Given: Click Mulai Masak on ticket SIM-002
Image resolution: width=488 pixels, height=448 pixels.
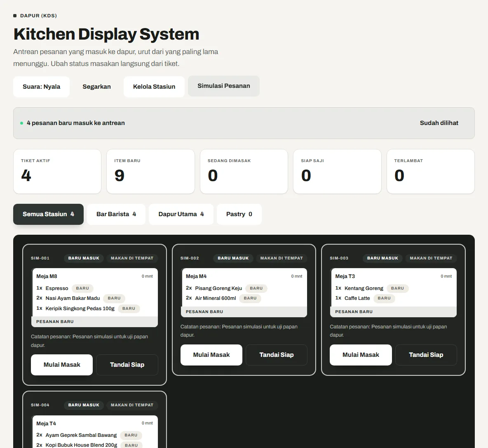Looking at the screenshot, I should click(x=211, y=355).
